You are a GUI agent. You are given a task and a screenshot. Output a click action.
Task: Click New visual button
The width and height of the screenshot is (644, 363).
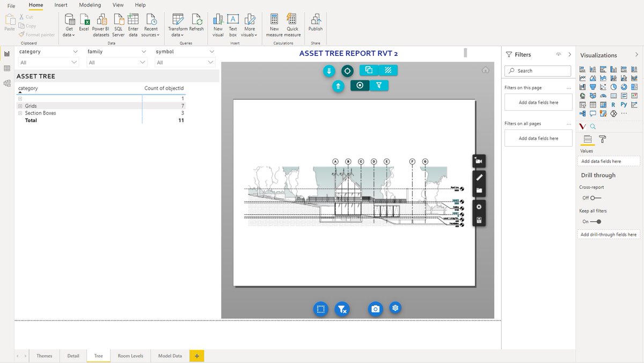tap(218, 24)
